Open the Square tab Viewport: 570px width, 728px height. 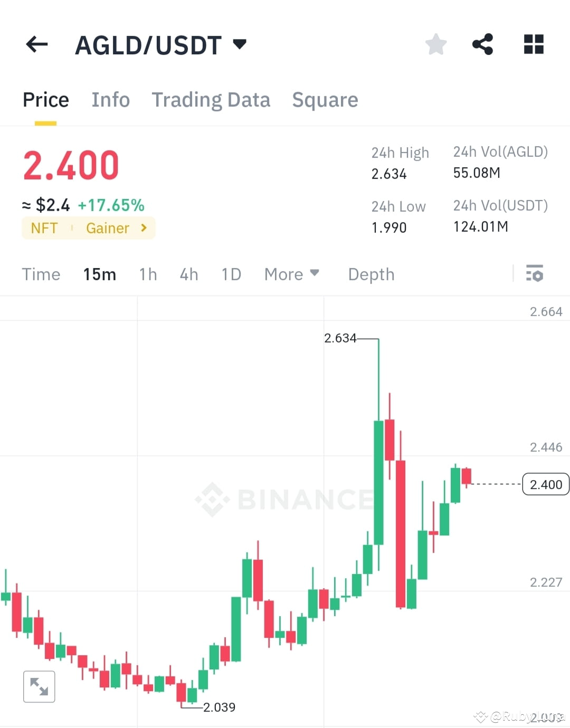(x=325, y=99)
